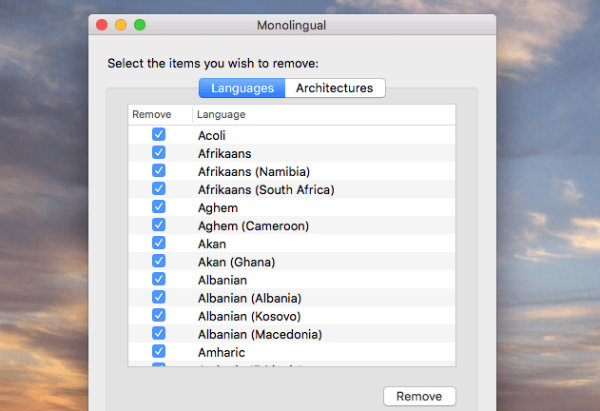The image size is (600, 411).
Task: Select the Aghem language row
Action: [292, 207]
